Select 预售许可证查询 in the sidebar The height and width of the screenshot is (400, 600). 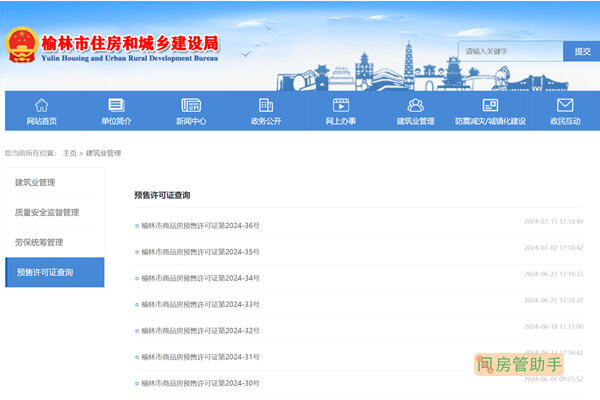[55, 272]
